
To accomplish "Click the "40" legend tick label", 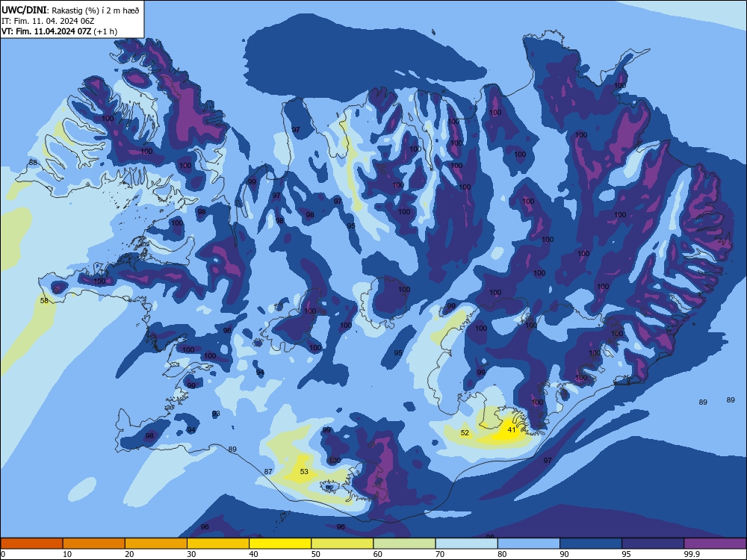I will (253, 554).
